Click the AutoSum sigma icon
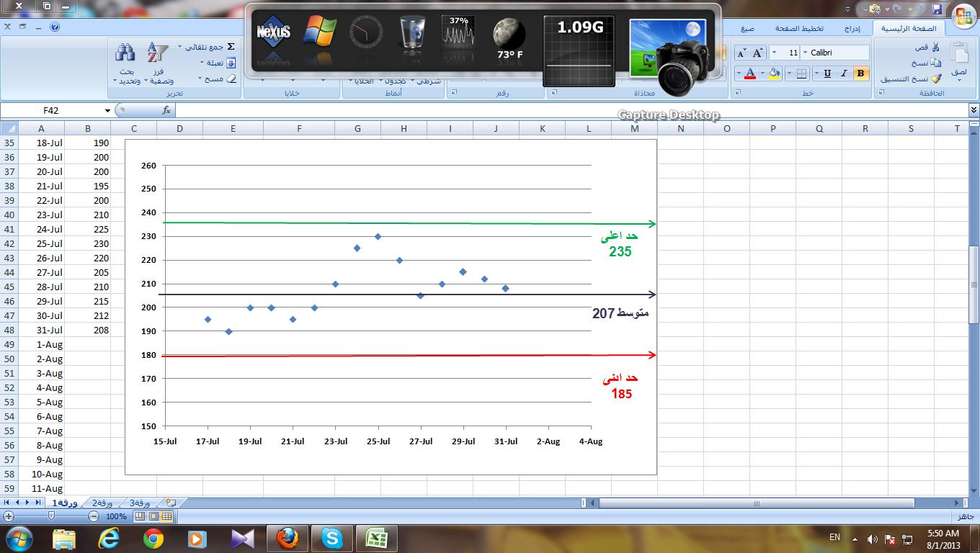The height and width of the screenshot is (553, 980). (x=231, y=47)
